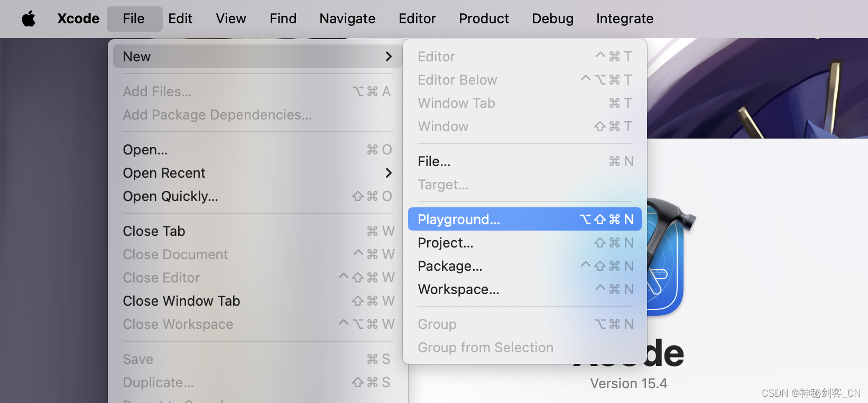Select Playground... in New submenu

[x=525, y=219]
